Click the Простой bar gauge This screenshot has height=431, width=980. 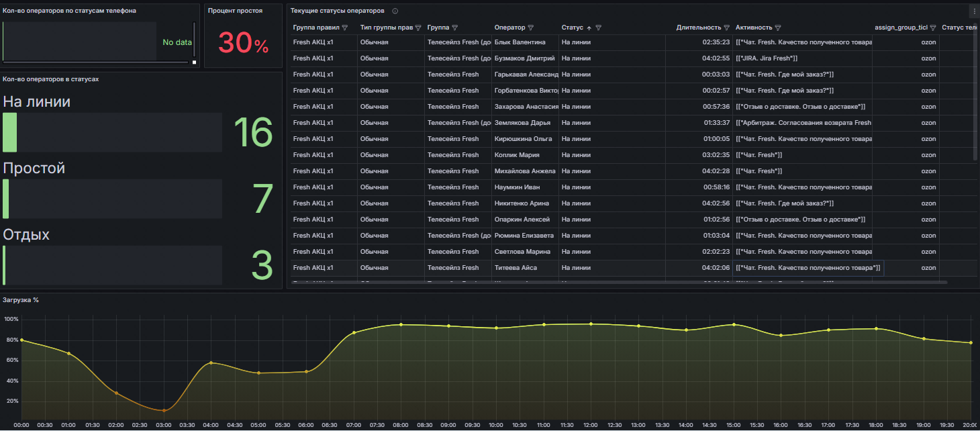(x=113, y=199)
